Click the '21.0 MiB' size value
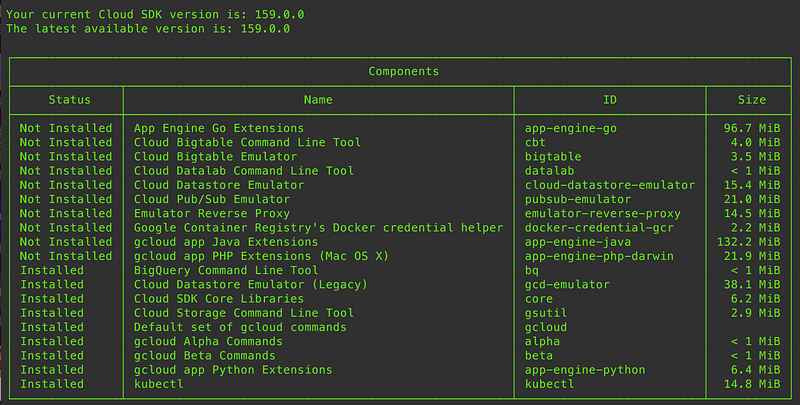Viewport: 800px width, 405px height. pyautogui.click(x=752, y=199)
